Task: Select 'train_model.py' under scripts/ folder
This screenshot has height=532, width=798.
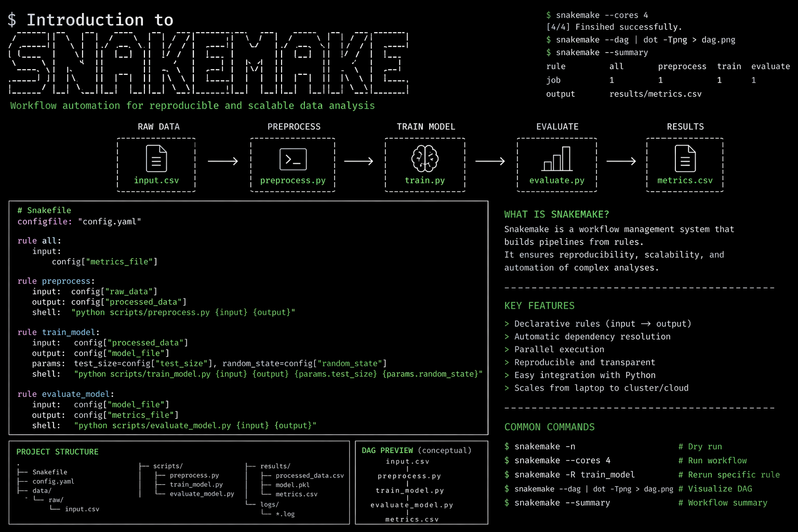Action: 196,485
